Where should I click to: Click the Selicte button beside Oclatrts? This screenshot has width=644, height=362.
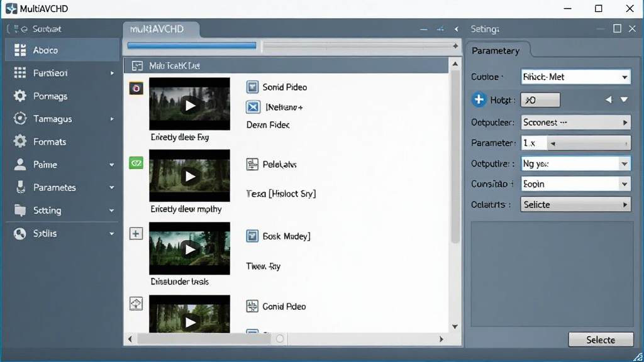[575, 204]
